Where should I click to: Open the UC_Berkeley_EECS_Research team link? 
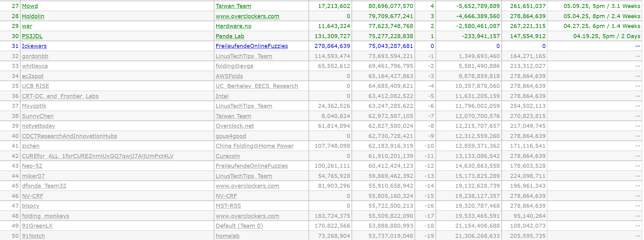coord(257,86)
